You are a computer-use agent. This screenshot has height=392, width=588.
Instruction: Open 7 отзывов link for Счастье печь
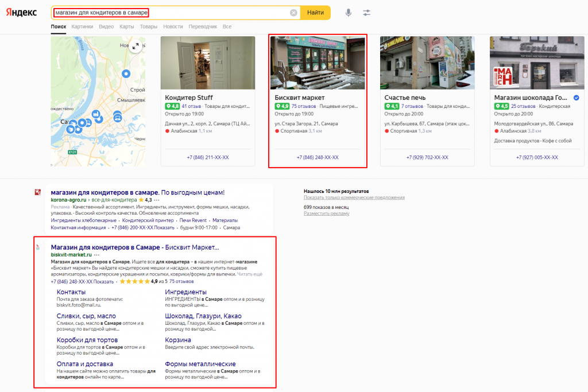[412, 106]
